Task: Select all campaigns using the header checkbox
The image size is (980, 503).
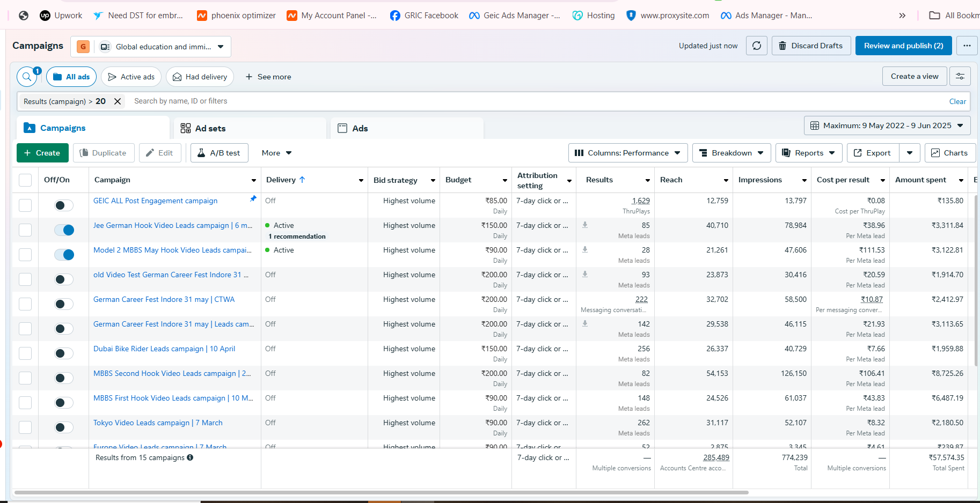Action: click(x=25, y=180)
